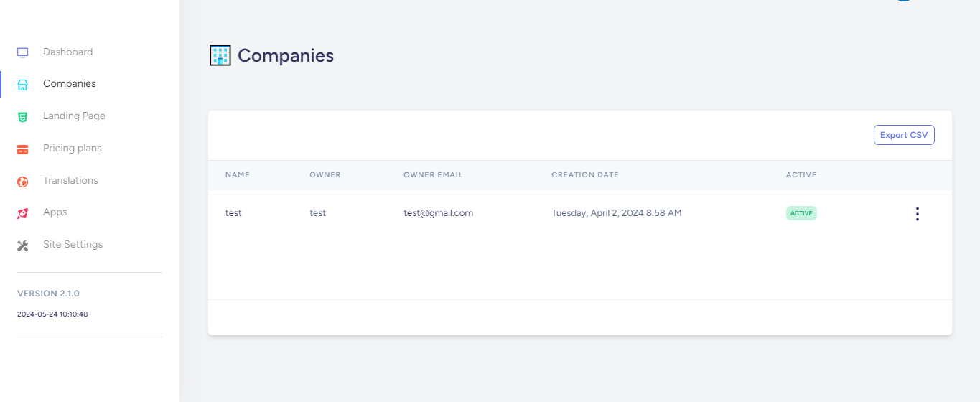Navigate to Translations page

70,180
